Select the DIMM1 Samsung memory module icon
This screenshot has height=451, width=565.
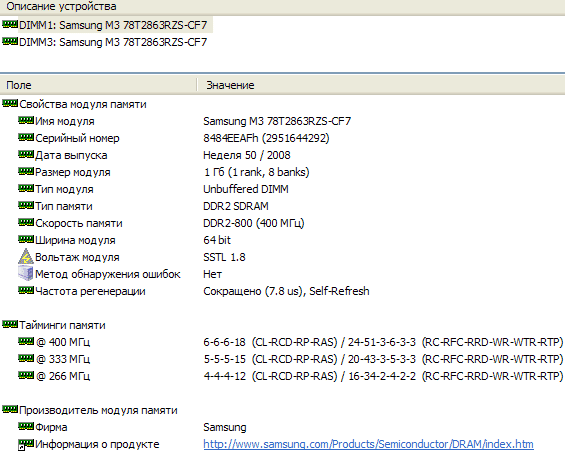[10, 24]
